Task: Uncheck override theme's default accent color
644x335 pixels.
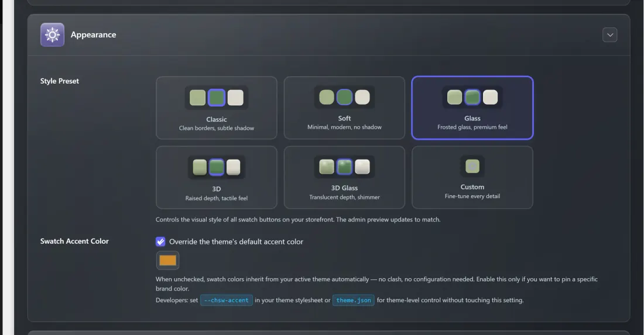Action: pyautogui.click(x=160, y=241)
